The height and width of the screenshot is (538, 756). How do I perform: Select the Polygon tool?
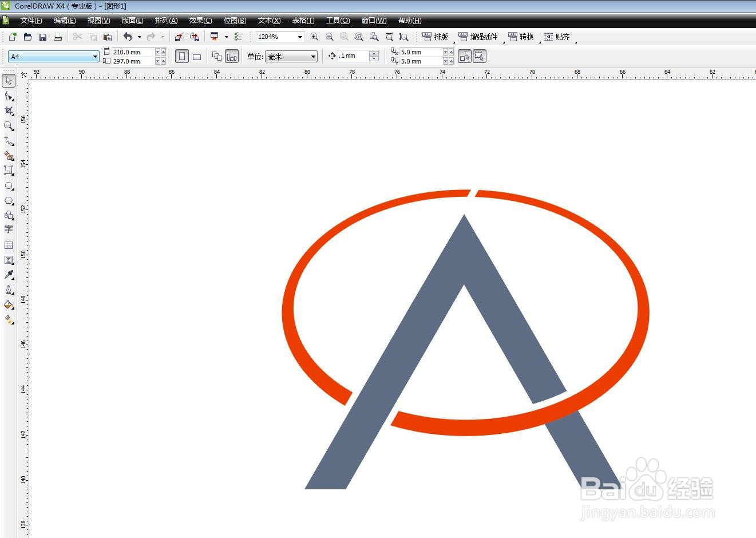tap(9, 200)
